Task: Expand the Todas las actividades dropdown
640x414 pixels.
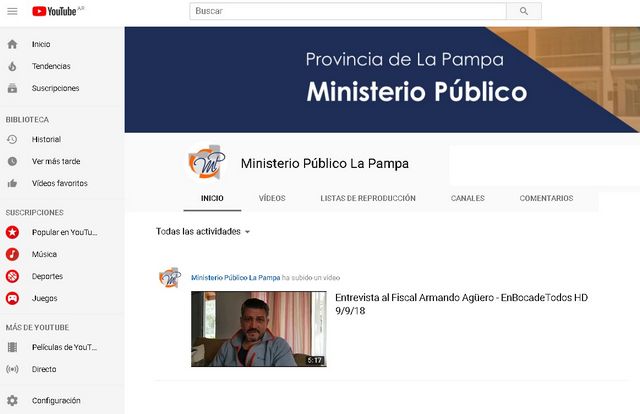Action: point(203,231)
